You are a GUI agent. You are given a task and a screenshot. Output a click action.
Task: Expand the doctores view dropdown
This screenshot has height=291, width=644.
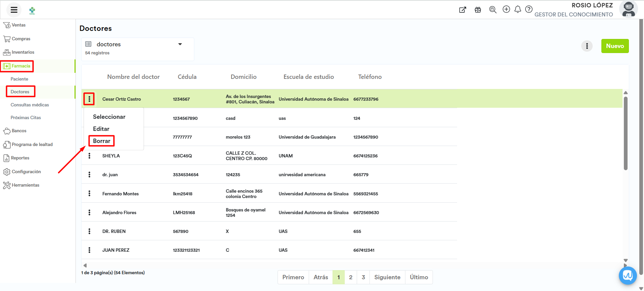click(180, 44)
